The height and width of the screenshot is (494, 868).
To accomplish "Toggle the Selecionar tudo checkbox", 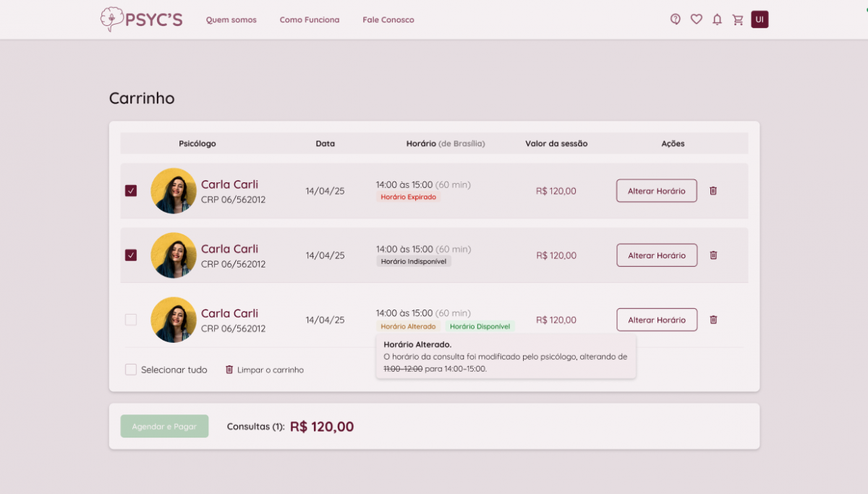I will coord(131,370).
